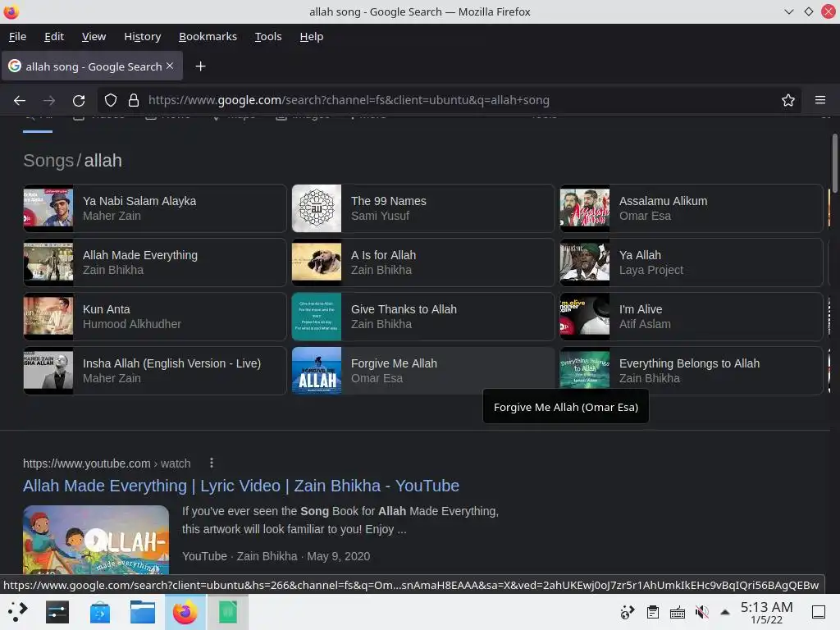Open Firefox hamburger application menu
840x630 pixels.
[x=819, y=100]
